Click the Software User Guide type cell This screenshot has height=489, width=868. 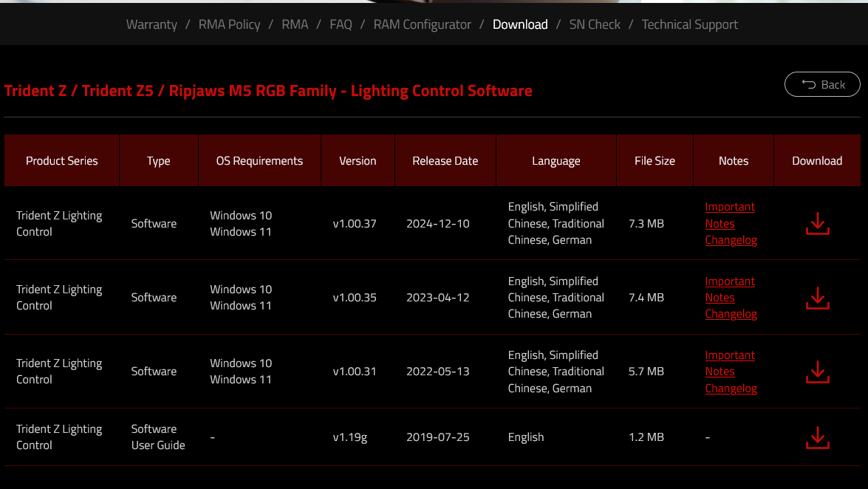pos(158,437)
